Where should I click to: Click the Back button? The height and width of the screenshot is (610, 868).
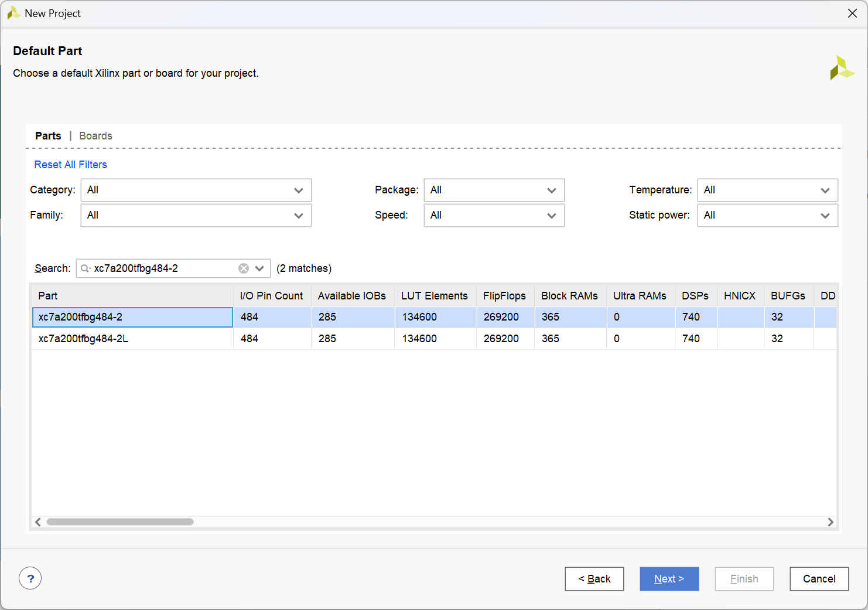point(594,579)
